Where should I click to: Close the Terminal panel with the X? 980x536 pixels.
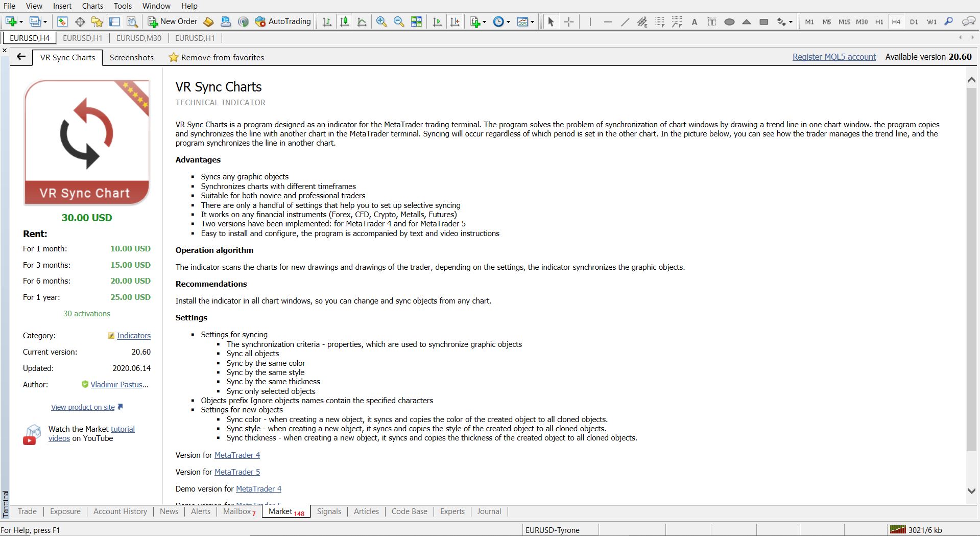5,51
